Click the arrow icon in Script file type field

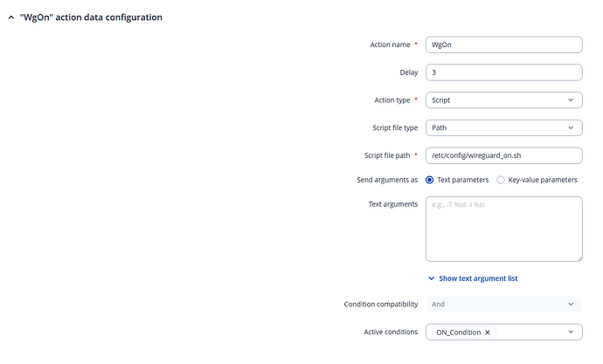click(571, 127)
